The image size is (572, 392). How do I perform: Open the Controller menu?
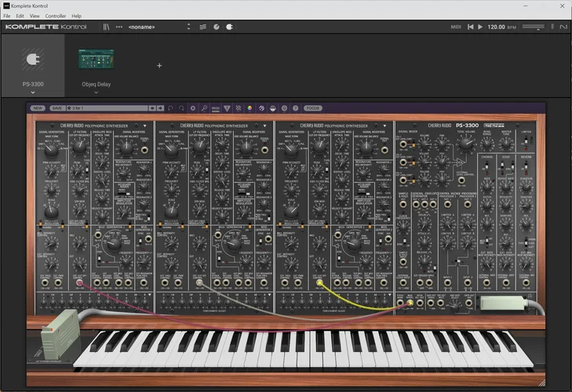[x=56, y=16]
